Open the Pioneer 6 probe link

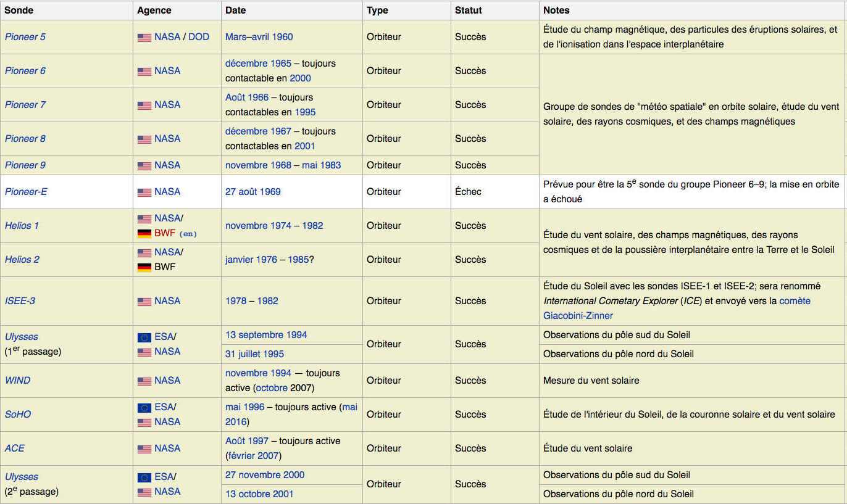(25, 71)
